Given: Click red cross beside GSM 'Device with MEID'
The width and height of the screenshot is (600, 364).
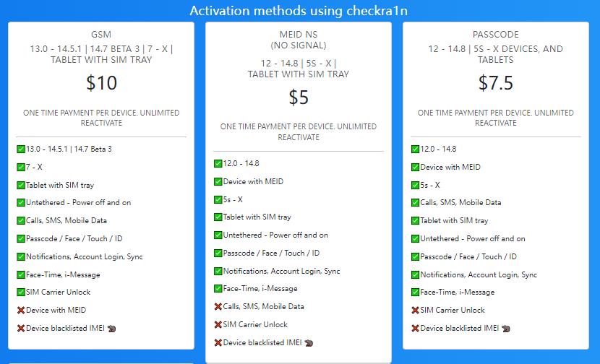Looking at the screenshot, I should pyautogui.click(x=21, y=310).
